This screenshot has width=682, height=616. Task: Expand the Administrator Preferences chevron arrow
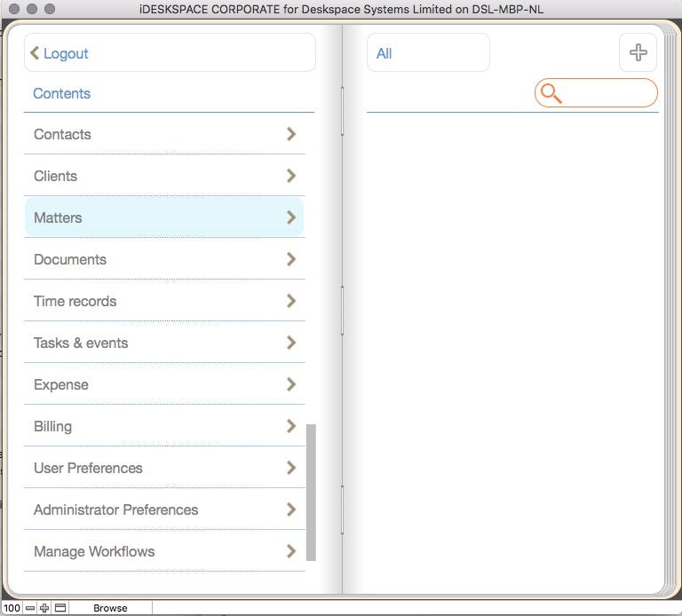[x=291, y=509]
